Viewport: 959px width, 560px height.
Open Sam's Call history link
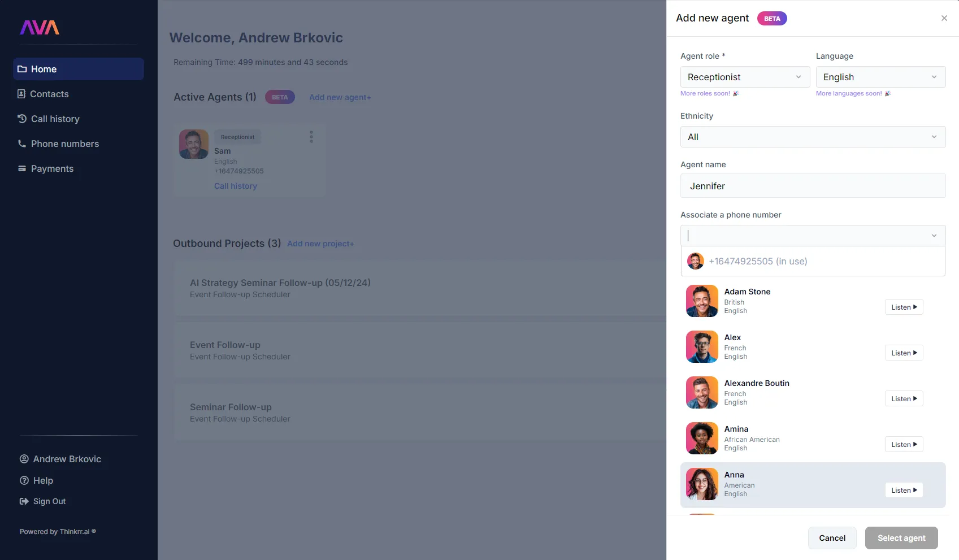point(236,186)
